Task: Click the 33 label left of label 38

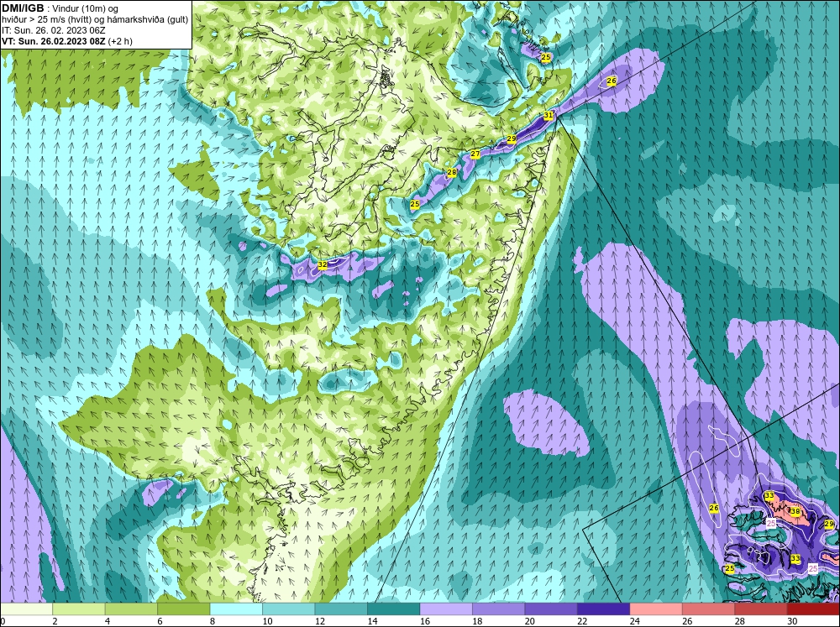Action: 769,496
